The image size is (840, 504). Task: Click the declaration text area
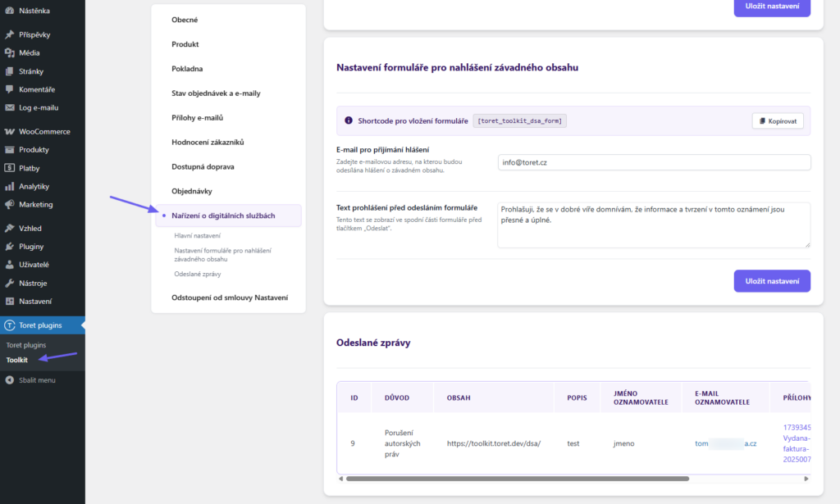(654, 225)
